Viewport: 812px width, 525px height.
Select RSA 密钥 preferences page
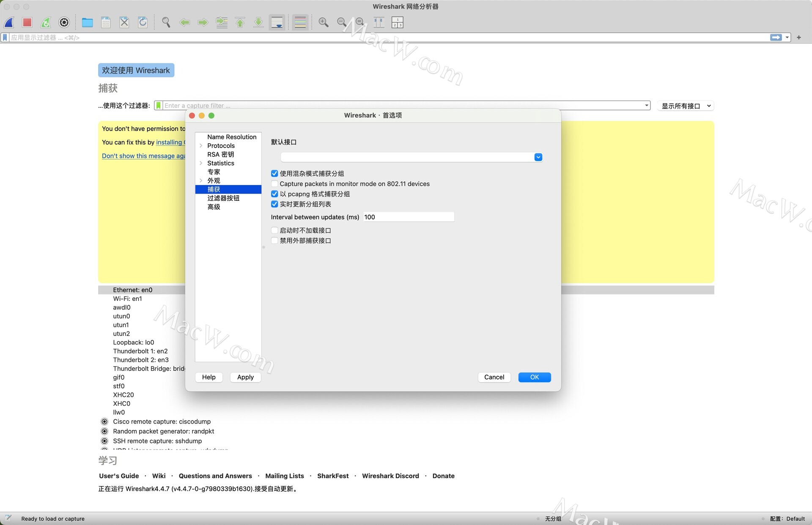[x=220, y=155]
